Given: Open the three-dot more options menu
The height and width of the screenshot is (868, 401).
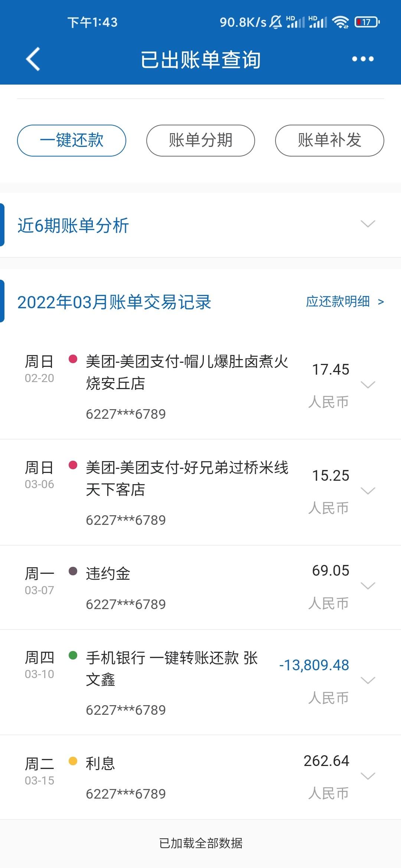Looking at the screenshot, I should click(x=363, y=59).
